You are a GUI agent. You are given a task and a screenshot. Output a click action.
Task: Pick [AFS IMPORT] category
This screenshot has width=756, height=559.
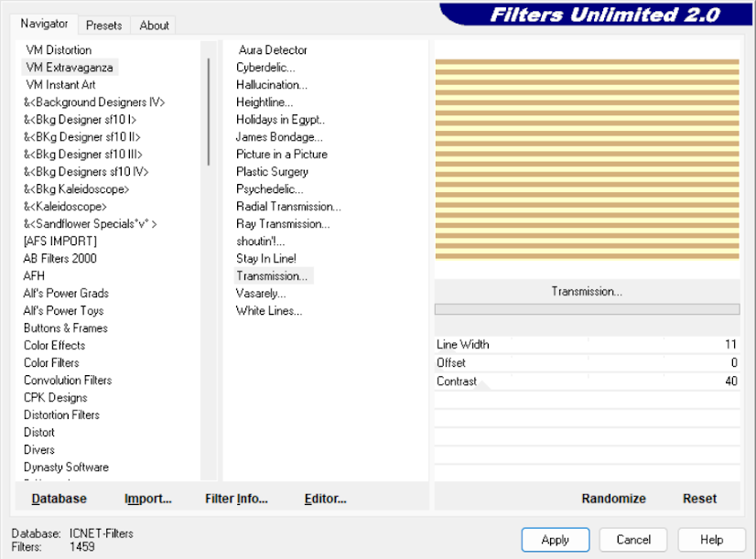pos(60,241)
